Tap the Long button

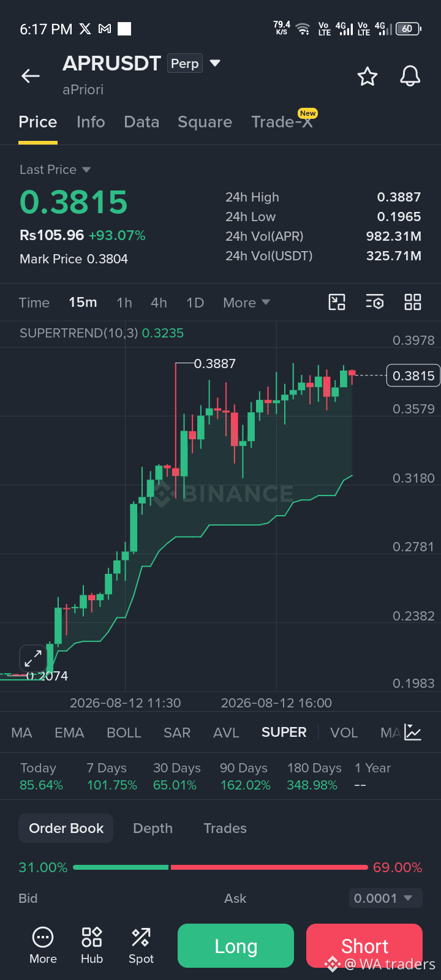click(236, 946)
